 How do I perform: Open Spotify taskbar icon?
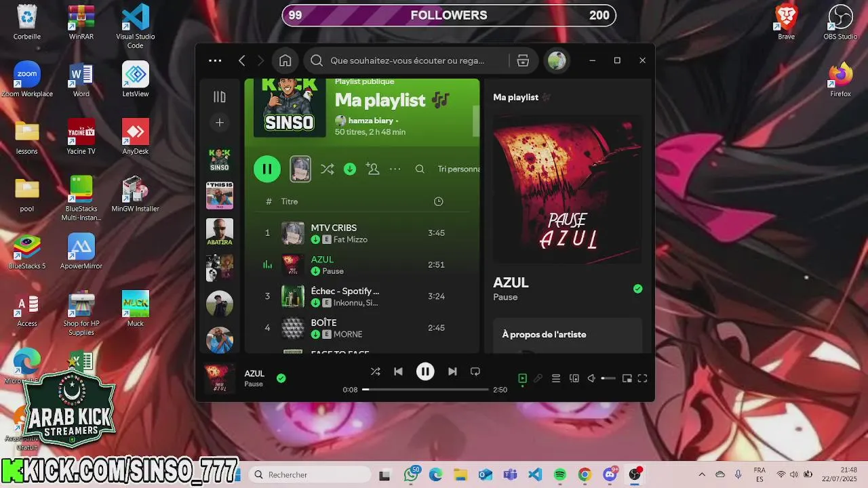tap(560, 475)
